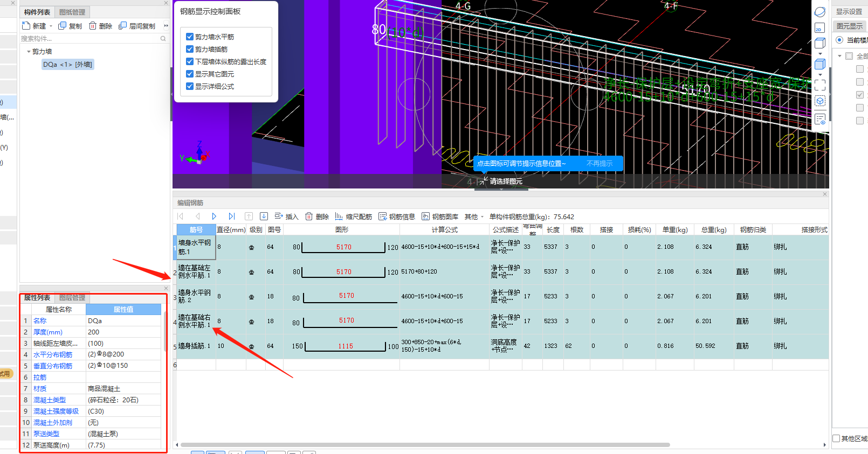
Task: Open the 新建 dropdown arrow
Action: (51, 26)
